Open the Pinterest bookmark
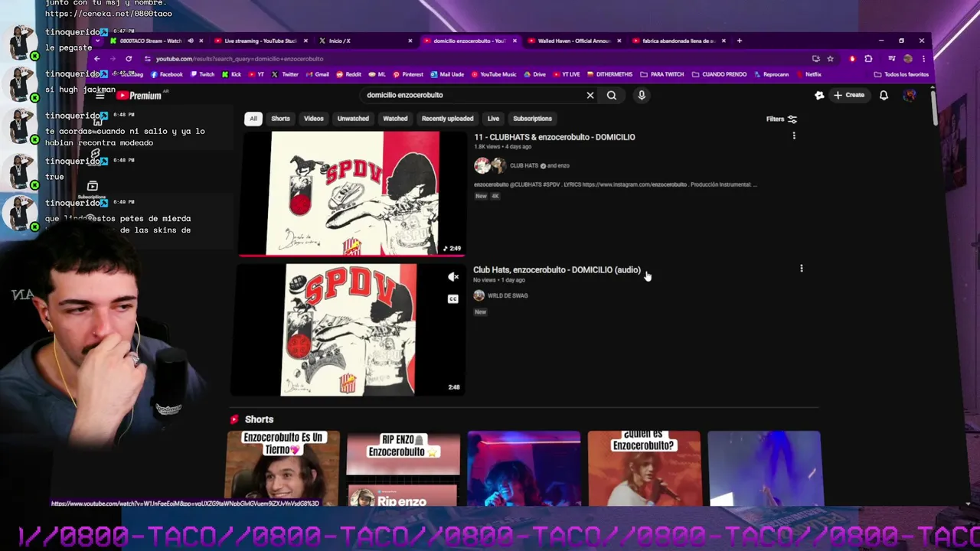The height and width of the screenshot is (551, 980). pyautogui.click(x=408, y=75)
